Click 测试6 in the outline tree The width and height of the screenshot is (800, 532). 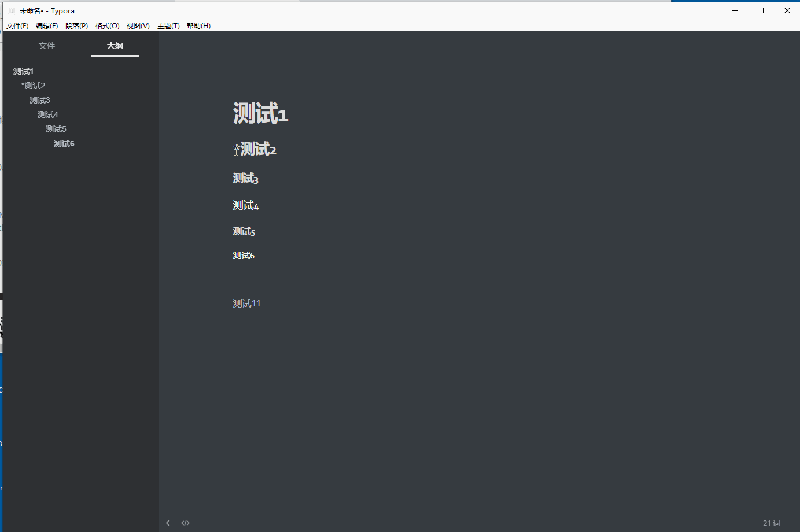point(64,143)
